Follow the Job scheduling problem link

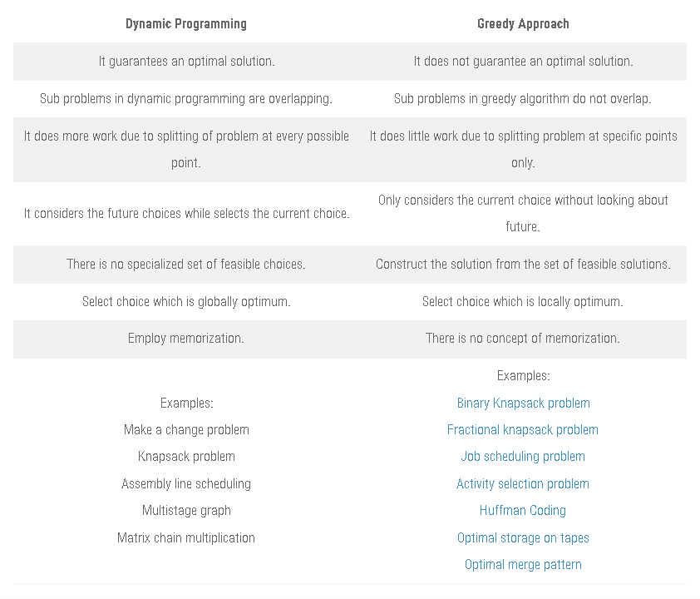point(523,457)
